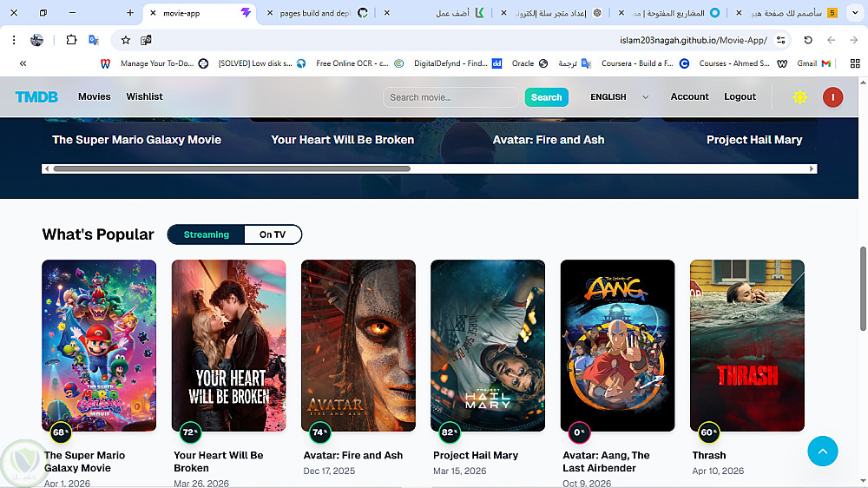Open the TMDB logo home link
Image resolution: width=868 pixels, height=488 pixels.
pyautogui.click(x=36, y=97)
